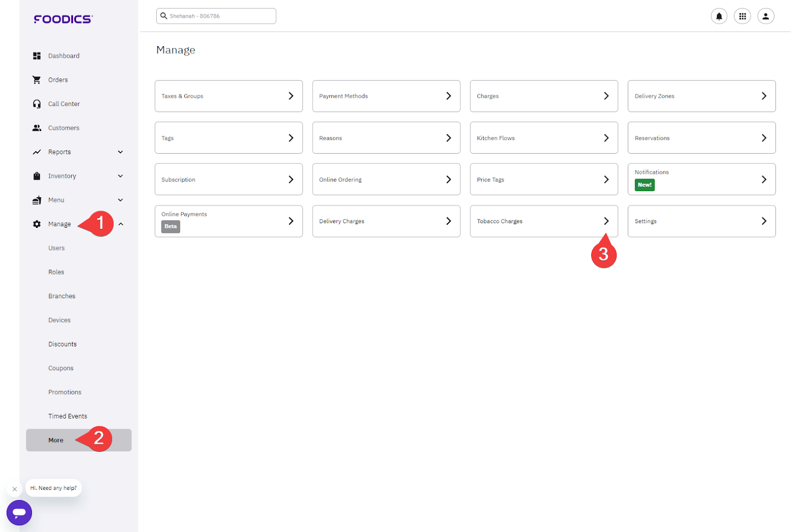
Task: Click the Customers people icon
Action: click(37, 128)
